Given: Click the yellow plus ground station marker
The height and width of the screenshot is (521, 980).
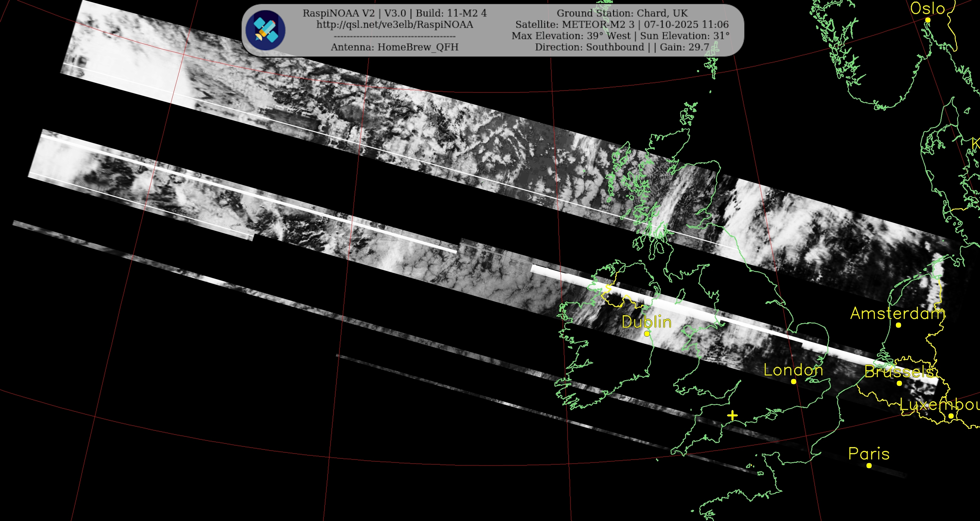Looking at the screenshot, I should [x=732, y=415].
